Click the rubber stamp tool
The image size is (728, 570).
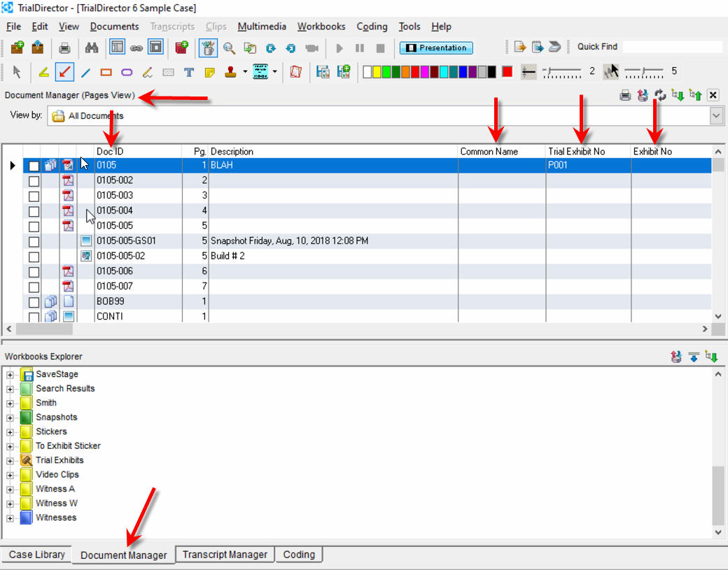[x=230, y=72]
